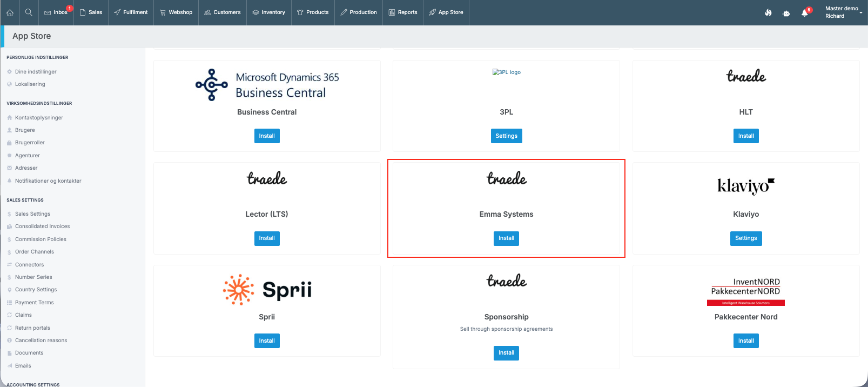The width and height of the screenshot is (868, 387).
Task: Open Documents in sidebar
Action: tap(29, 353)
